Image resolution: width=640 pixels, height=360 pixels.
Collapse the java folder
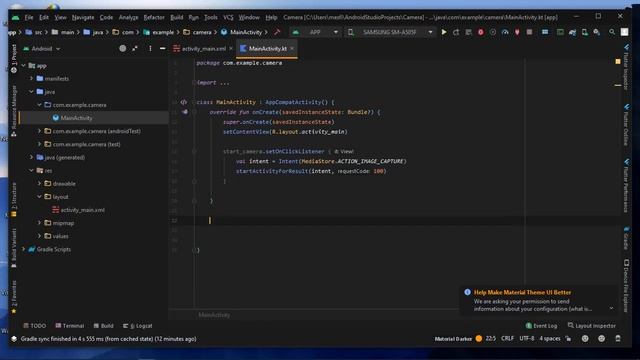coord(31,91)
